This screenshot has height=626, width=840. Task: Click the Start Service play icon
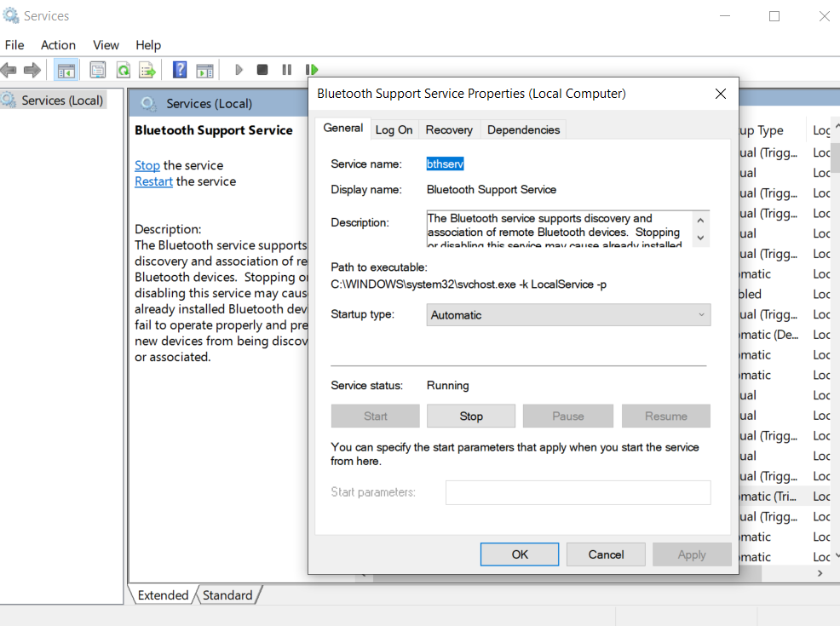239,70
